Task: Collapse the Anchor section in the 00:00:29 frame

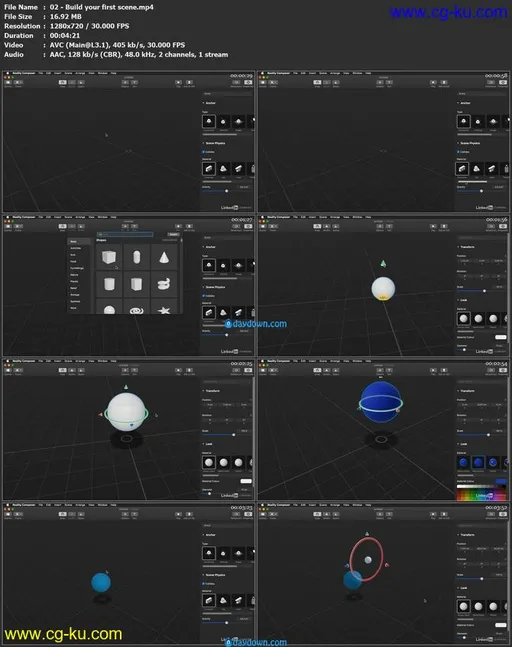Action: click(203, 103)
